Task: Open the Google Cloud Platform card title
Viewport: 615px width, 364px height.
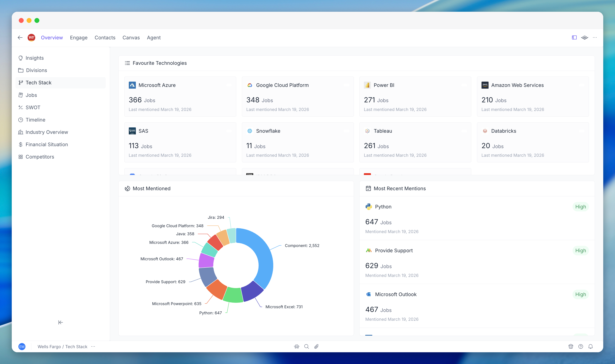Action: click(x=282, y=85)
